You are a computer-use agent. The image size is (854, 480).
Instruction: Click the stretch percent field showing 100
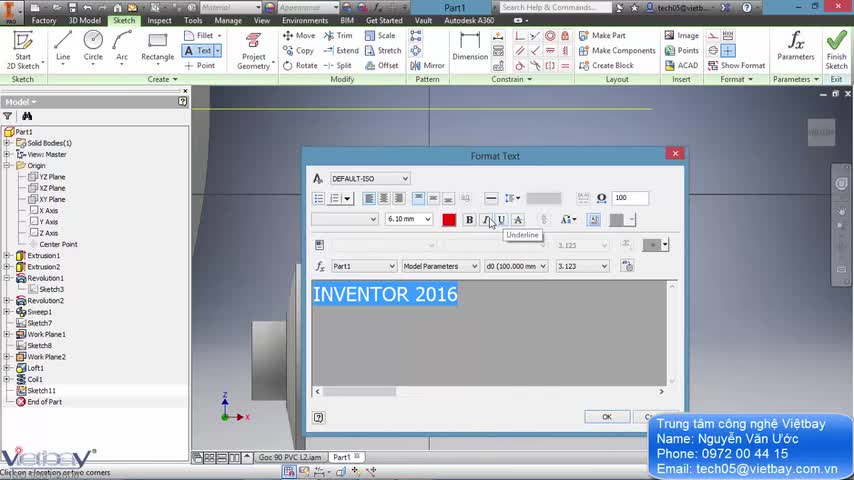tap(630, 198)
